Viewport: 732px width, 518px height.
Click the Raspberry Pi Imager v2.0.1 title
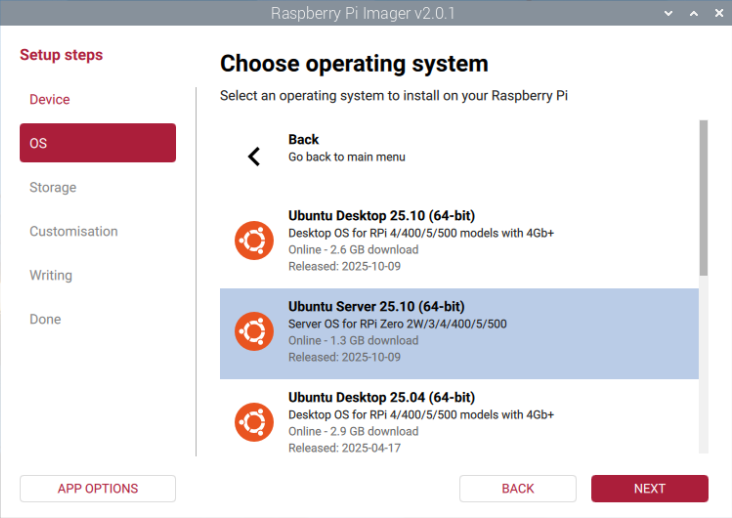[x=363, y=13]
